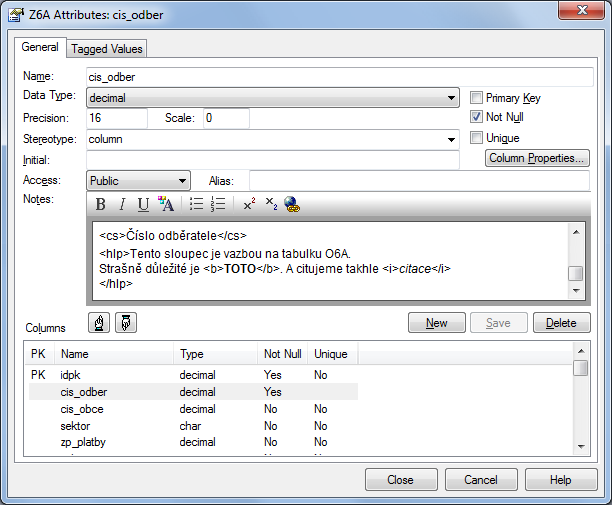Toggle bold formatting in Notes toolbar

pos(101,205)
